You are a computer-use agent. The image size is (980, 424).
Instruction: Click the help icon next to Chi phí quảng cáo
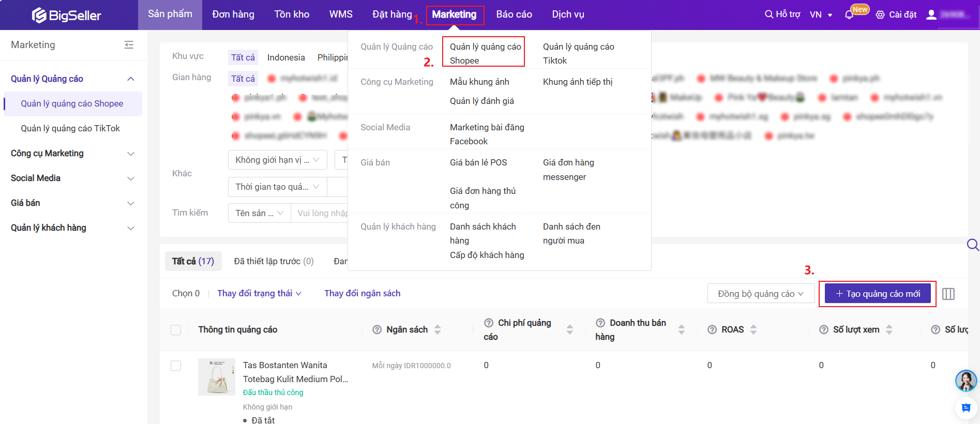[489, 323]
